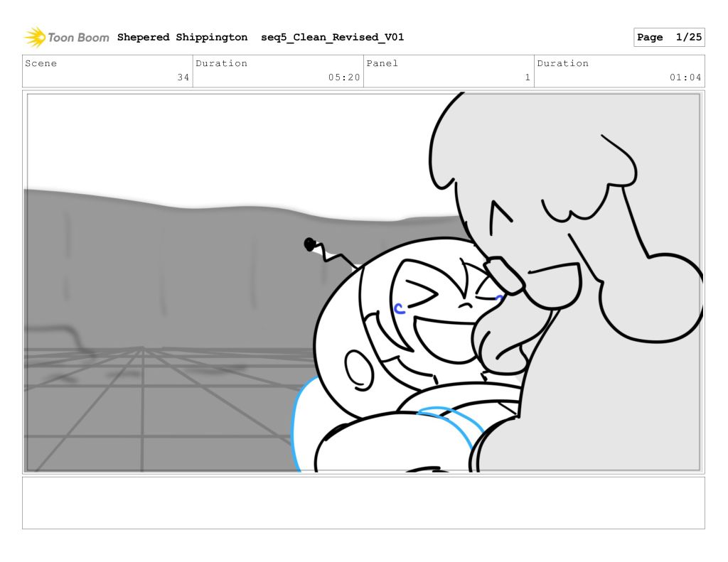The image size is (728, 562).
Task: Select the scene number 34 value
Action: coord(183,77)
